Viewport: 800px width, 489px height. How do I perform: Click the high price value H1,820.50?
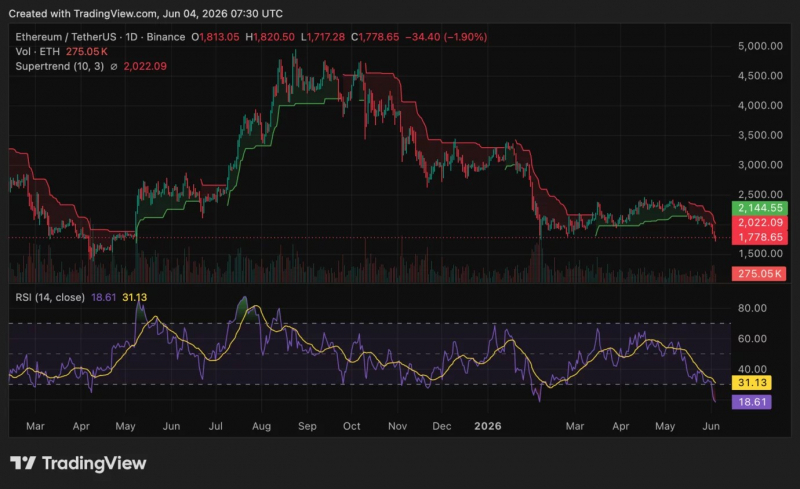click(x=270, y=37)
